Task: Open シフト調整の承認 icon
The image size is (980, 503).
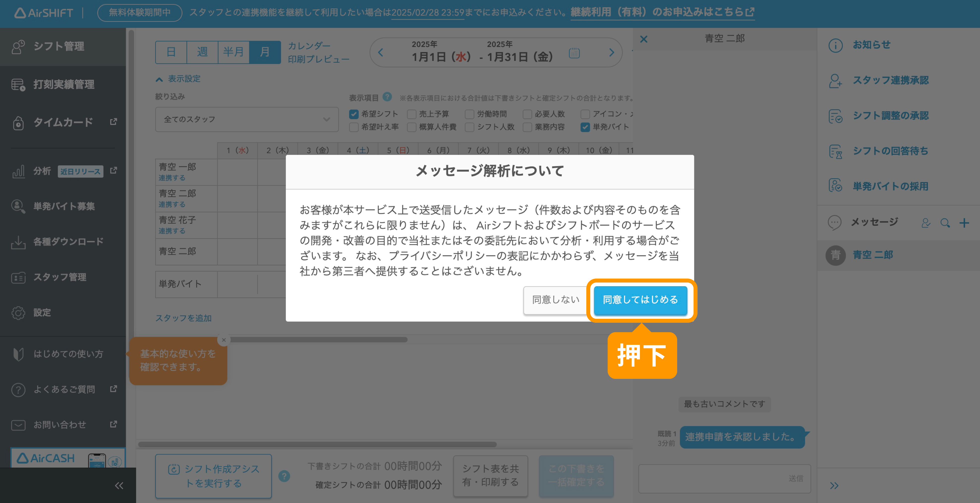Action: coord(836,116)
